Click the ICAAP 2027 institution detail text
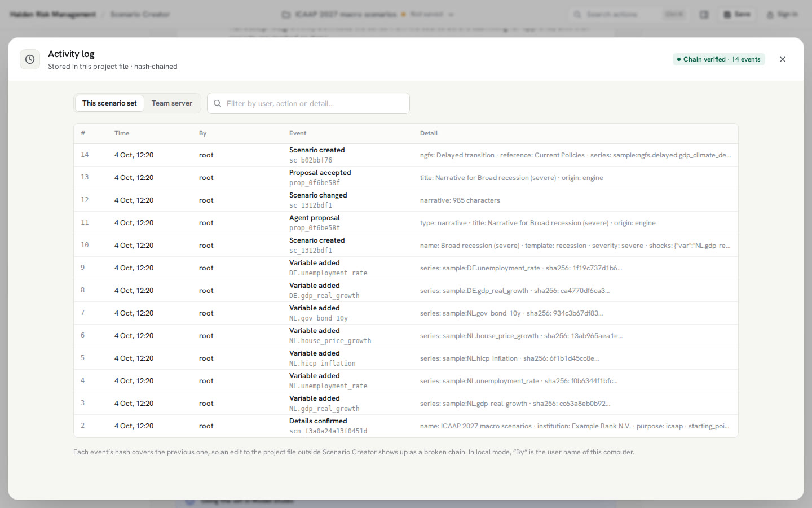The height and width of the screenshot is (508, 812). 575,426
